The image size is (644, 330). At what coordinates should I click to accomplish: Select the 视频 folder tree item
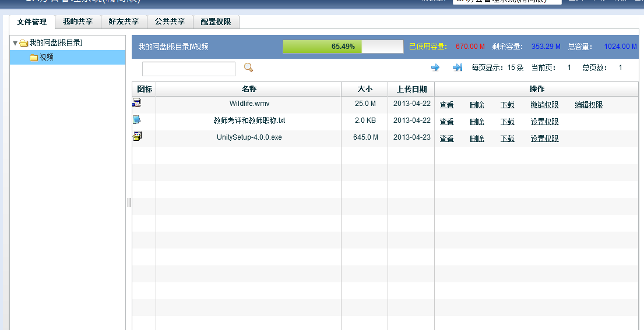pyautogui.click(x=68, y=58)
